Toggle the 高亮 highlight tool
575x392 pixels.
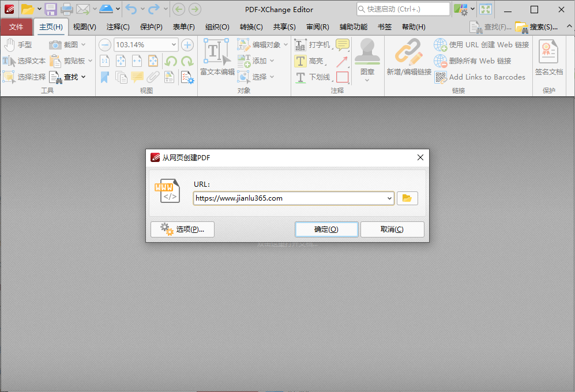coord(309,61)
